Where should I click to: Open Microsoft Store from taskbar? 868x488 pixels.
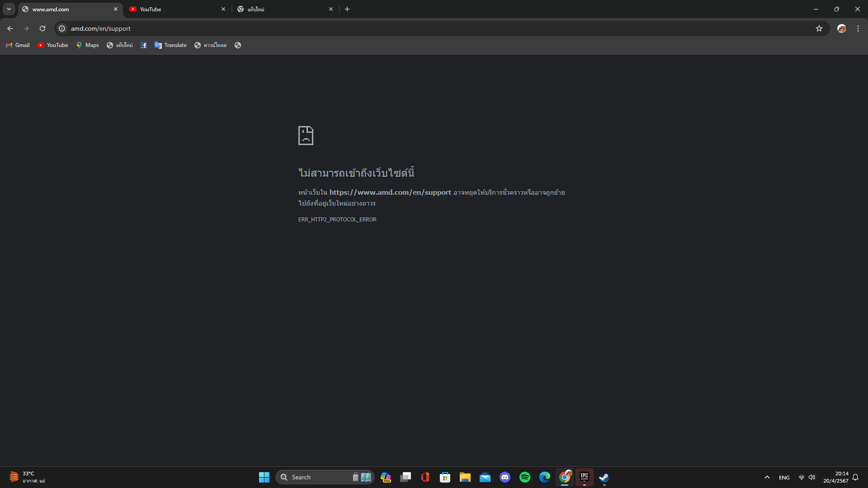(x=445, y=477)
